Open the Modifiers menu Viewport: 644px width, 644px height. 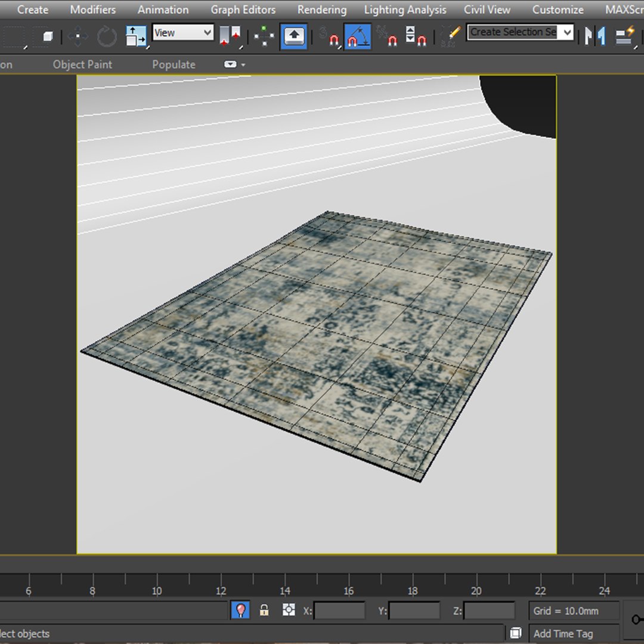point(93,10)
